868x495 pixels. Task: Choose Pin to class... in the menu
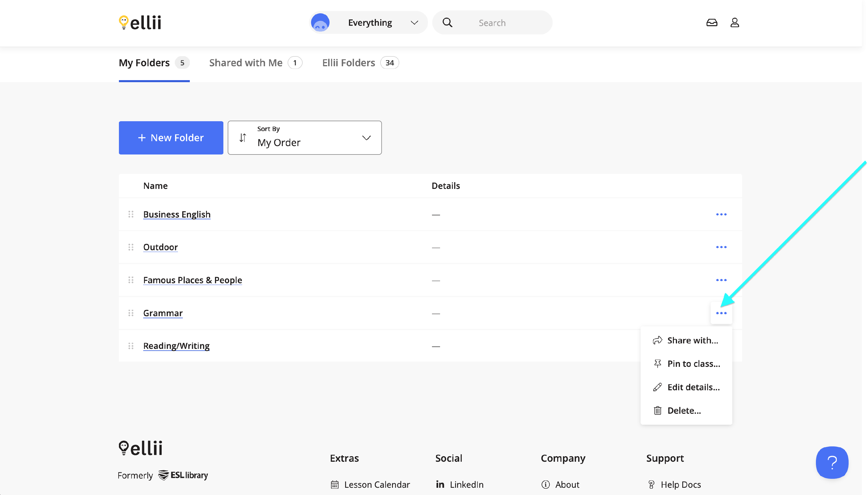[693, 364]
